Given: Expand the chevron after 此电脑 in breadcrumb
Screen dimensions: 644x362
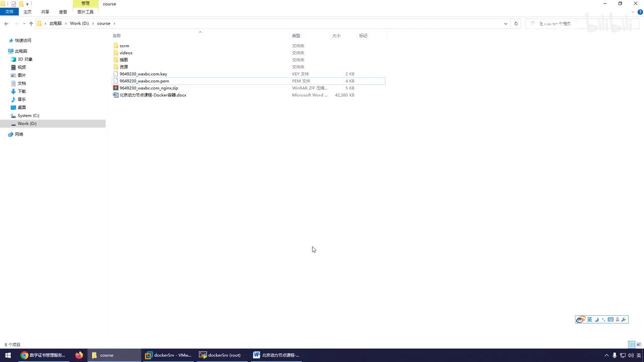Looking at the screenshot, I should coord(66,24).
